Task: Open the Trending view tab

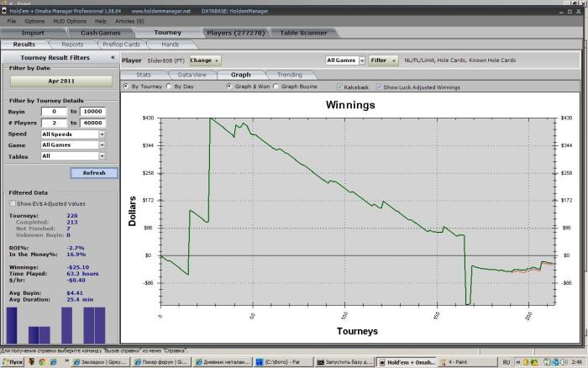Action: (x=290, y=75)
